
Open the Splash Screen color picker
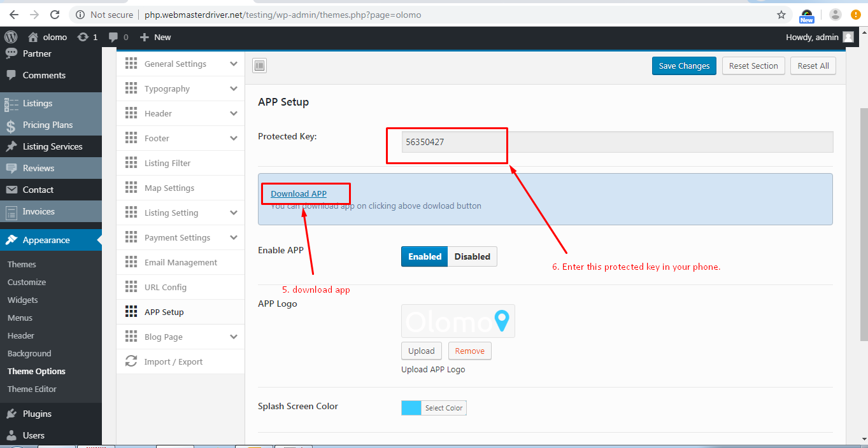coord(434,408)
